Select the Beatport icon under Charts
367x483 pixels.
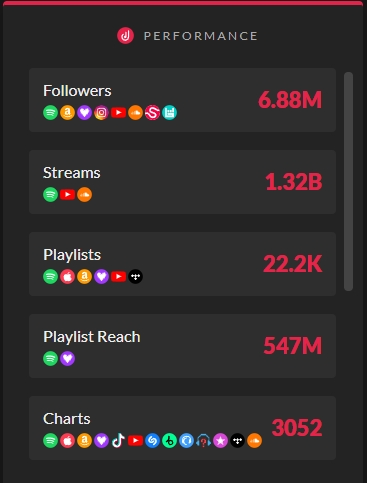(x=169, y=441)
